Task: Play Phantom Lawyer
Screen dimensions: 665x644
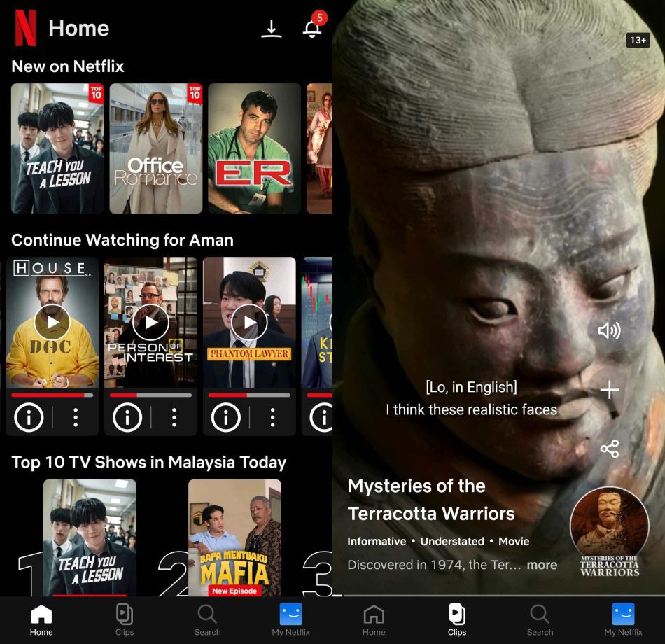Action: (249, 323)
